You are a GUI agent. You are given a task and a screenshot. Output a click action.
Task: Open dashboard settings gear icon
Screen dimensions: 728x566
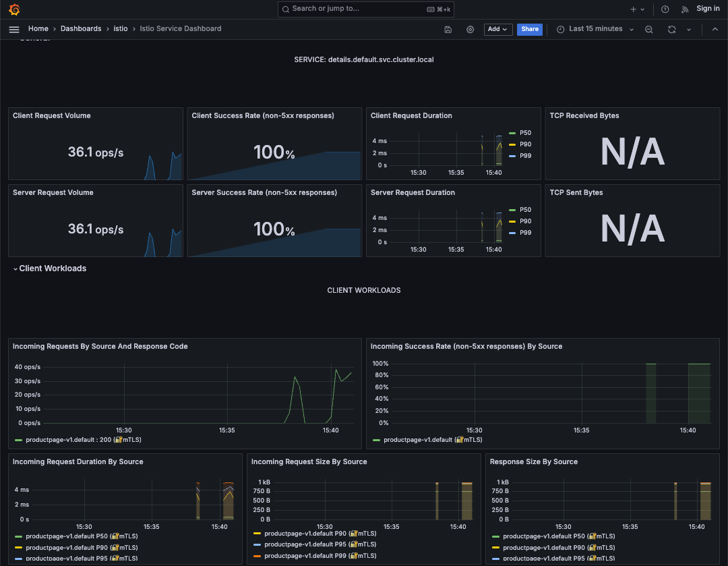[471, 29]
